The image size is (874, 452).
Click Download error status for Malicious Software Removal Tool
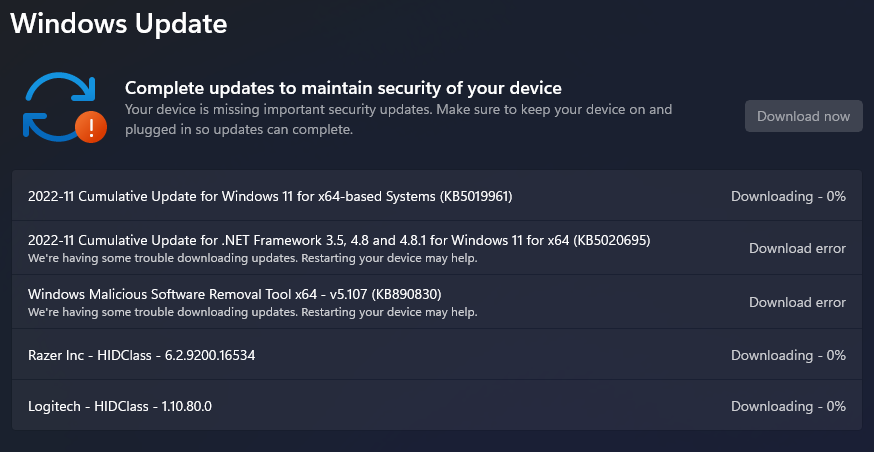pos(797,302)
